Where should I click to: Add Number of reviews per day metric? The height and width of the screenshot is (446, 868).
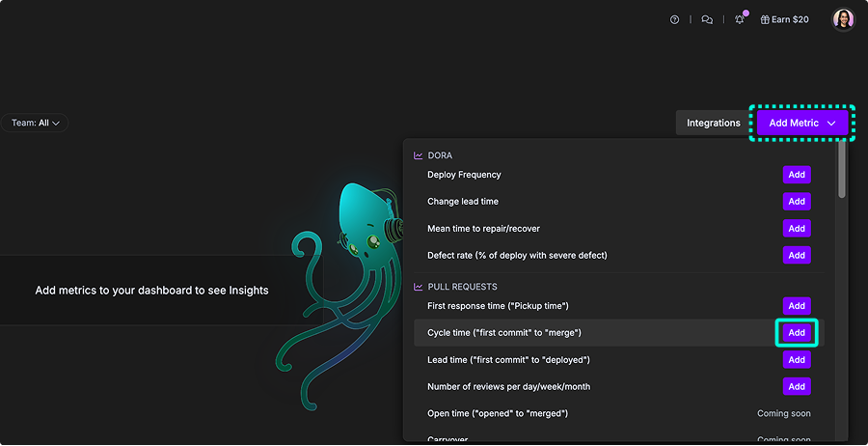pos(797,387)
